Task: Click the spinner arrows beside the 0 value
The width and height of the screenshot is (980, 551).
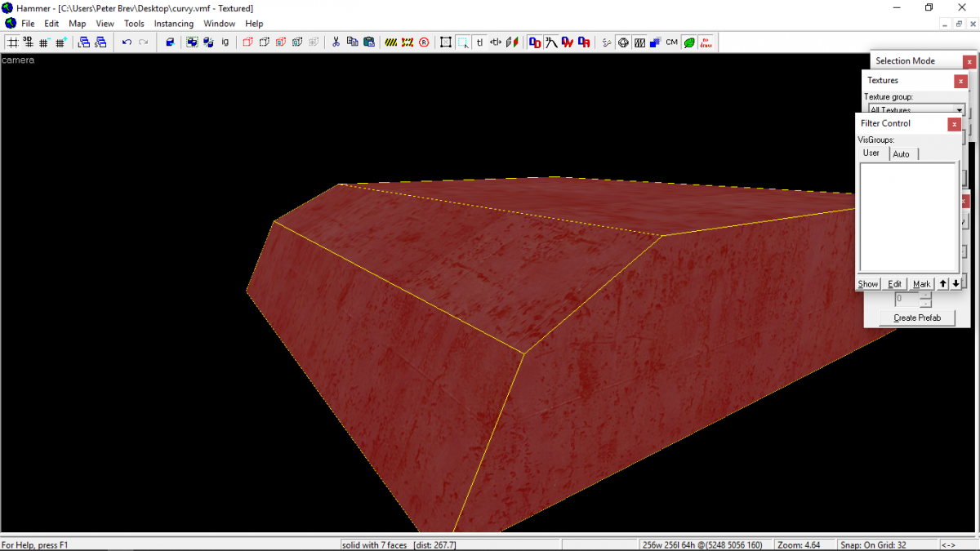Action: click(x=924, y=298)
